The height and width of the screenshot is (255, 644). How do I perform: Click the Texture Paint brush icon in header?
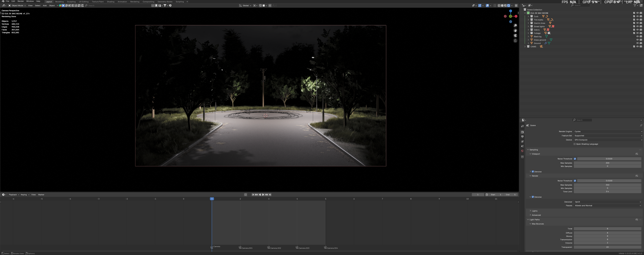tap(98, 2)
